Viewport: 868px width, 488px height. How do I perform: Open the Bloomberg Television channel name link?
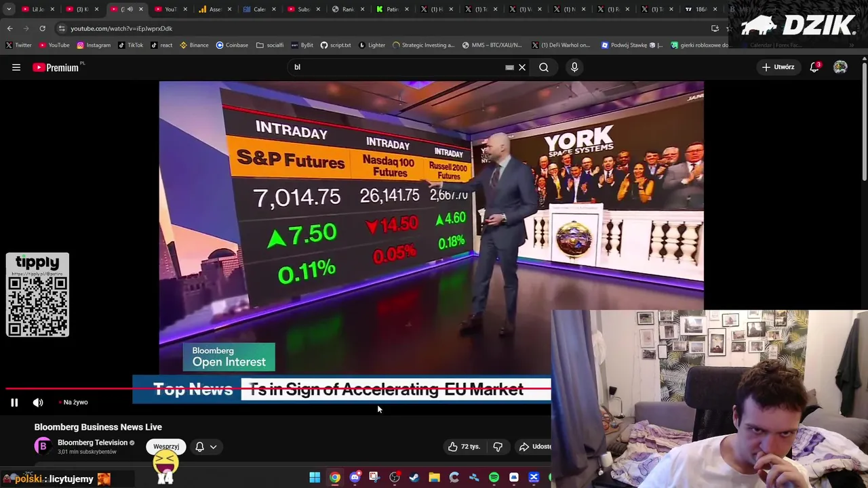[92, 443]
